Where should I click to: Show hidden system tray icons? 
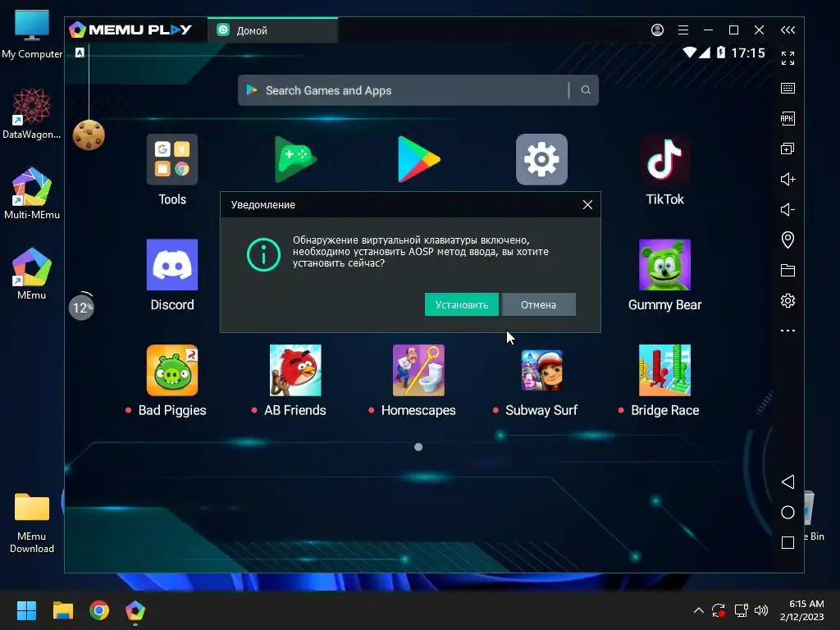click(x=699, y=610)
